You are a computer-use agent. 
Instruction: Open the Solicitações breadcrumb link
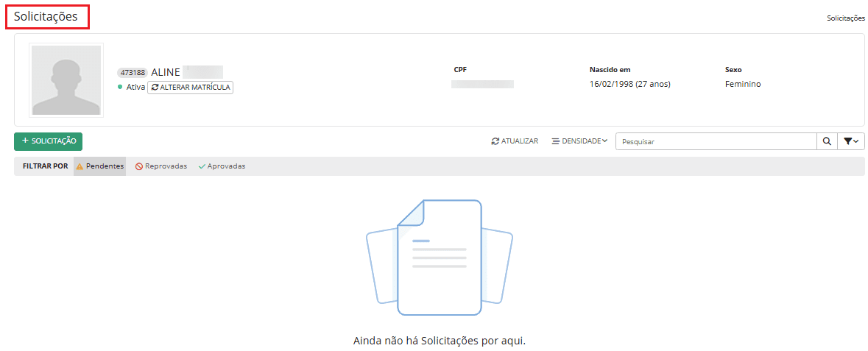click(845, 18)
